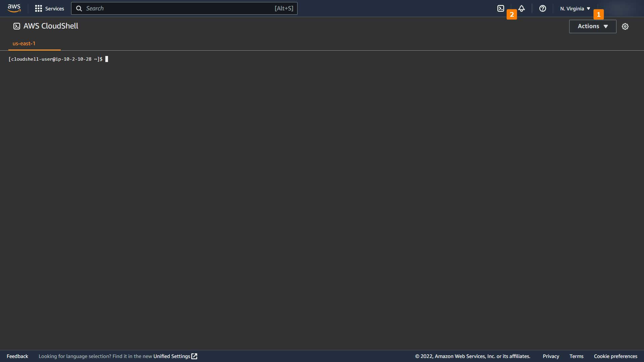The image size is (644, 362).
Task: Click the search magnifier icon
Action: [x=79, y=8]
